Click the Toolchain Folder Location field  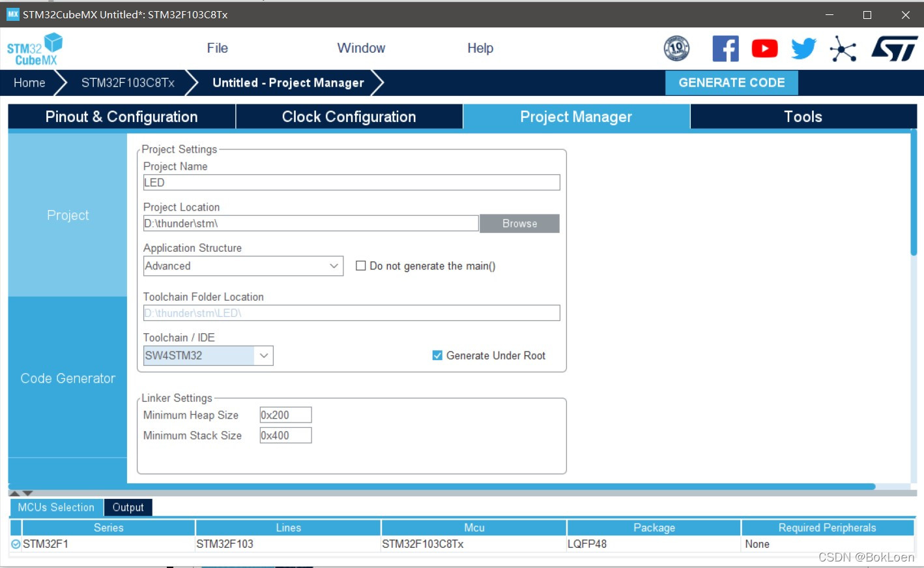pos(351,313)
